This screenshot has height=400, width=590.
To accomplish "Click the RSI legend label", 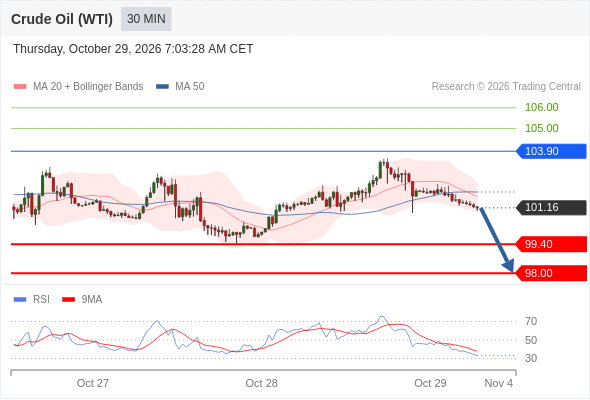I will [x=41, y=300].
